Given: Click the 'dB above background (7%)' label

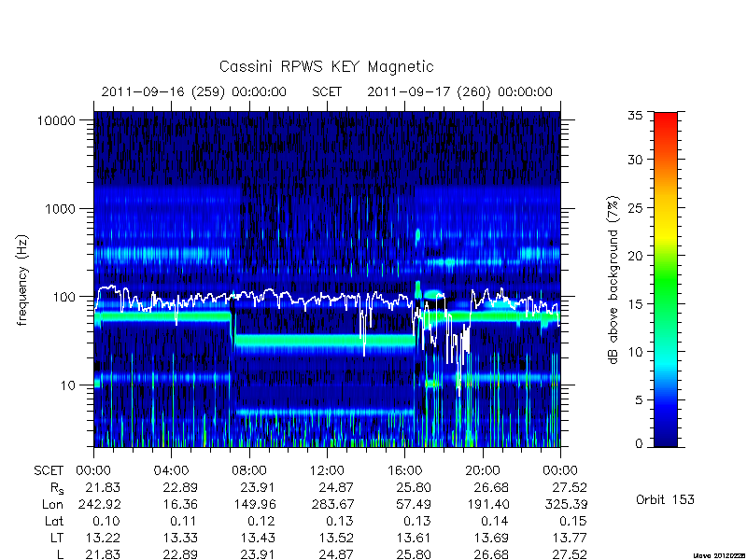Looking at the screenshot, I should pyautogui.click(x=614, y=281).
